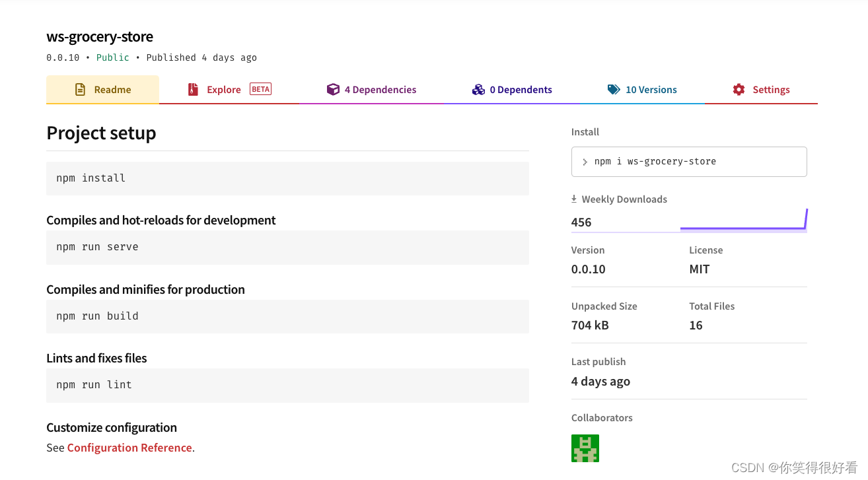This screenshot has height=480, width=868.
Task: Click the total files value 16
Action: (x=696, y=326)
